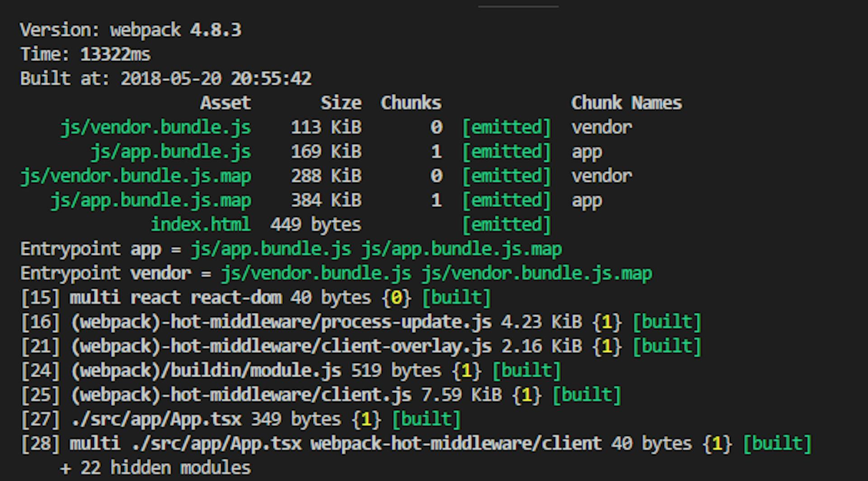
Task: Click the [emitted] tag on the index.html row
Action: (506, 225)
